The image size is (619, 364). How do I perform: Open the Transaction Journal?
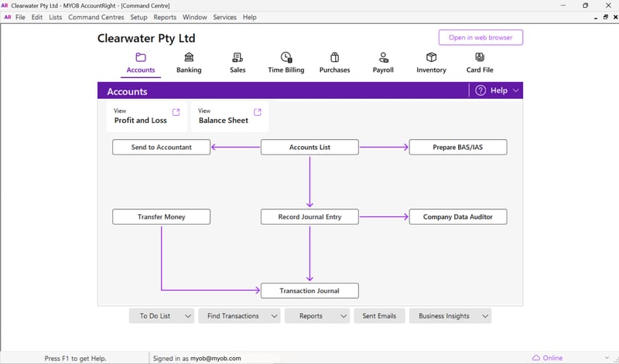309,291
